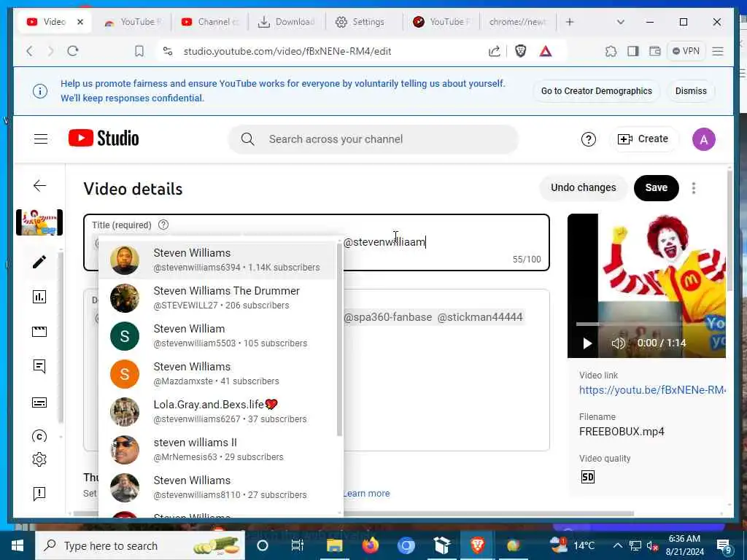
Task: Select the @Mazdamxste channel suggestion
Action: click(x=217, y=374)
